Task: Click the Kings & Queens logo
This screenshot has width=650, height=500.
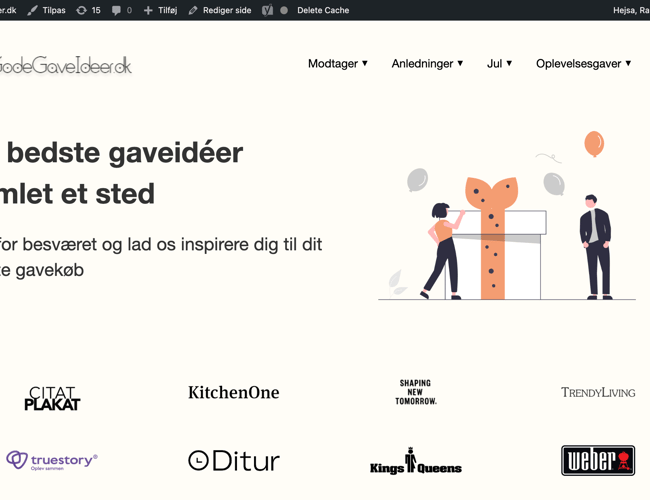Action: pos(416,461)
